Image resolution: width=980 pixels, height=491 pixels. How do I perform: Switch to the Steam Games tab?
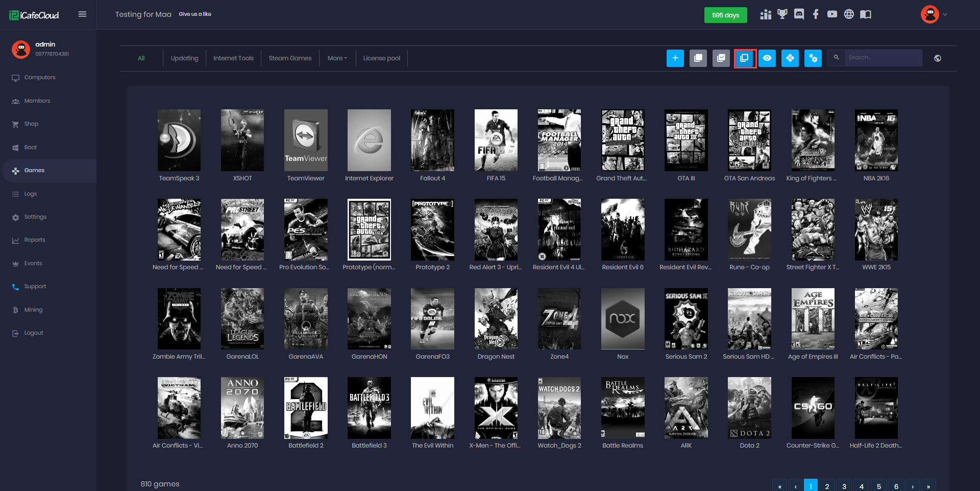point(290,58)
